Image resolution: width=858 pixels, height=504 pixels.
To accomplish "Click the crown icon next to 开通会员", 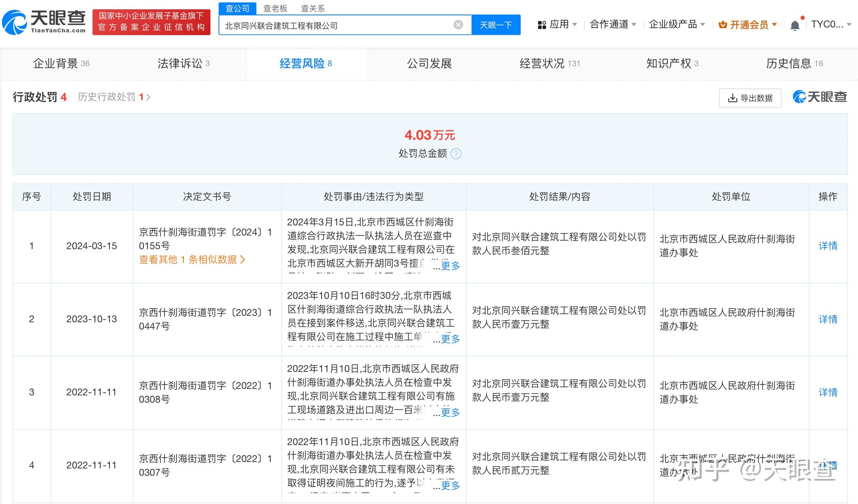I will pos(722,25).
